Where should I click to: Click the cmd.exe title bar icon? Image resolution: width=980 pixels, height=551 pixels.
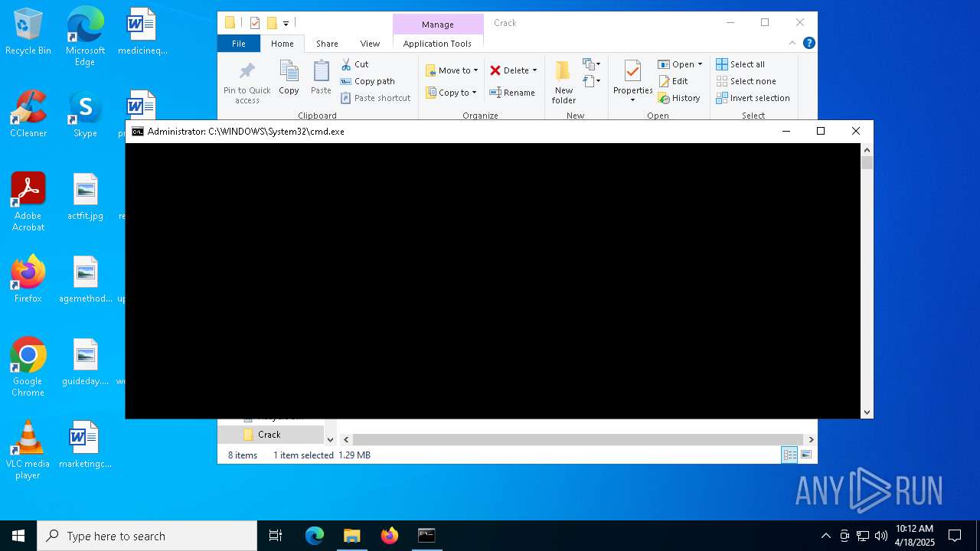(x=138, y=132)
